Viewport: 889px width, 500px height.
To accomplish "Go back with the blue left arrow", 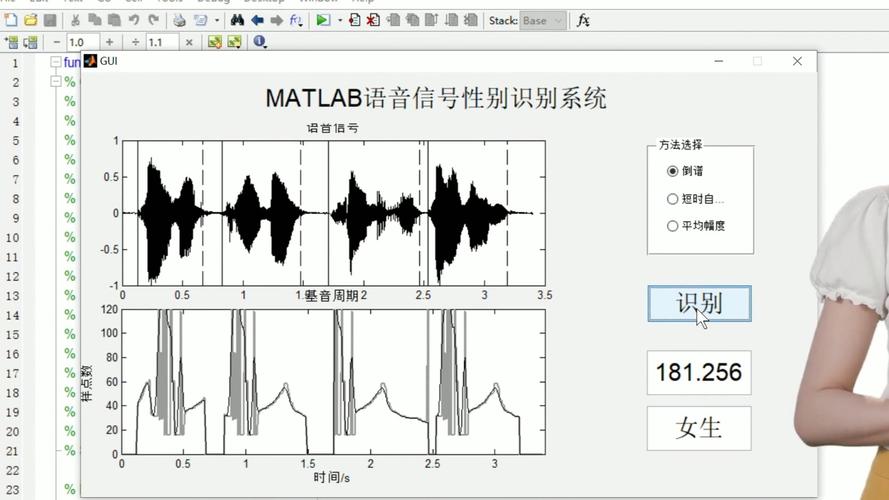I will tap(257, 20).
